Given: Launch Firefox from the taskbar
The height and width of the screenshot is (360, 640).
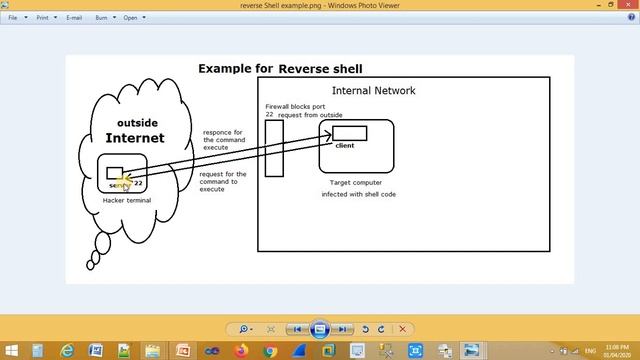Looking at the screenshot, I should [241, 351].
